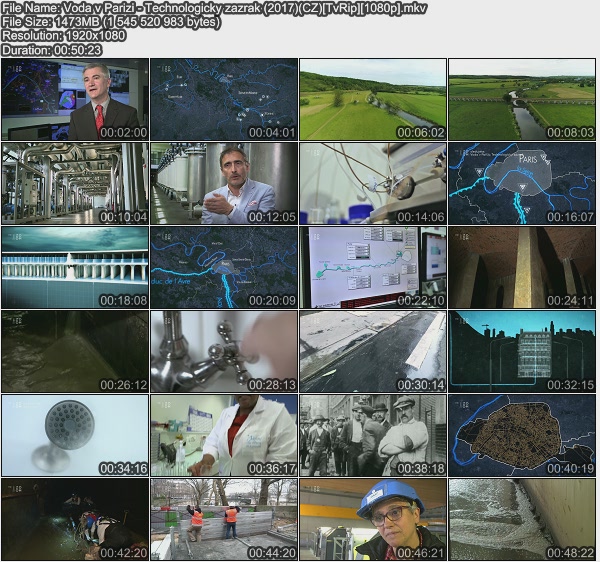Click the woman in blue hard hat thumbnail

[373, 519]
